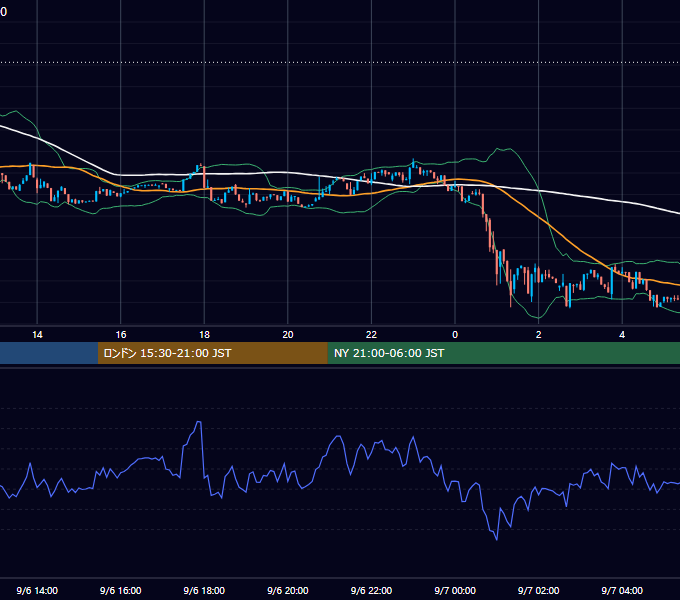Click the '14' hour label on price chart
The image size is (680, 600).
37,335
